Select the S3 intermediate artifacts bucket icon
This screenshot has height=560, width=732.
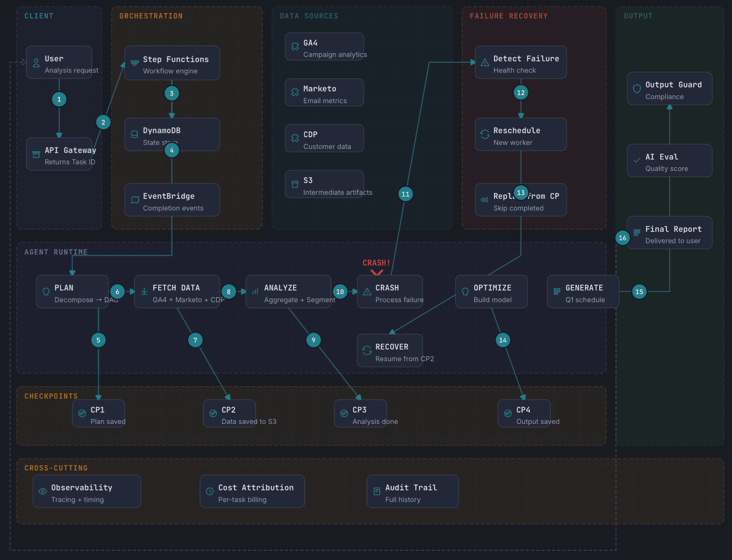tap(295, 184)
